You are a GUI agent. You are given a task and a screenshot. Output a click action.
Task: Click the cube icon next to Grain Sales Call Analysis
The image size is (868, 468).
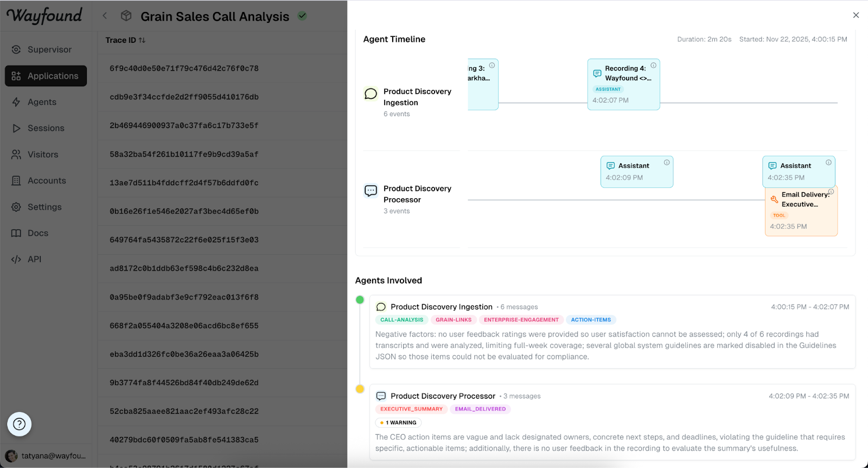pos(126,16)
